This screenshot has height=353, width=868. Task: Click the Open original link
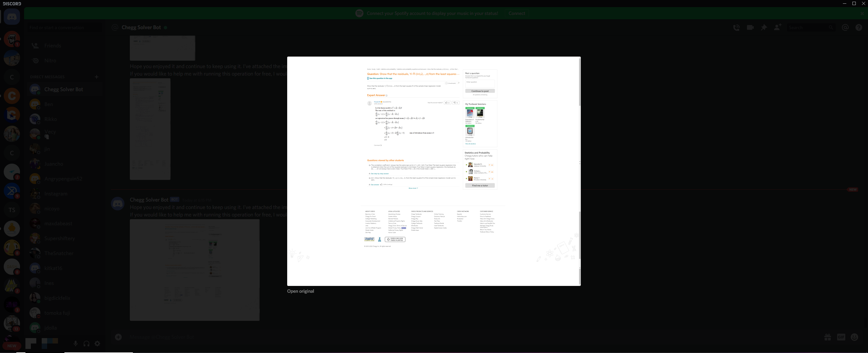click(300, 291)
